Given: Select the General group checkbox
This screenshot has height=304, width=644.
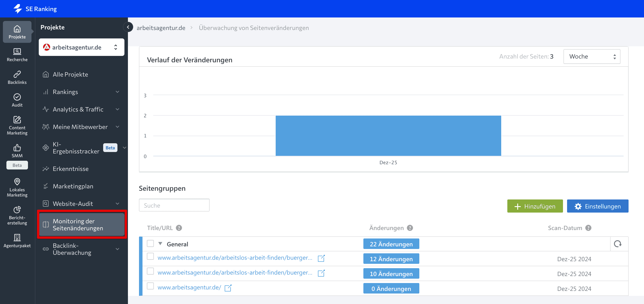Looking at the screenshot, I should (x=150, y=243).
